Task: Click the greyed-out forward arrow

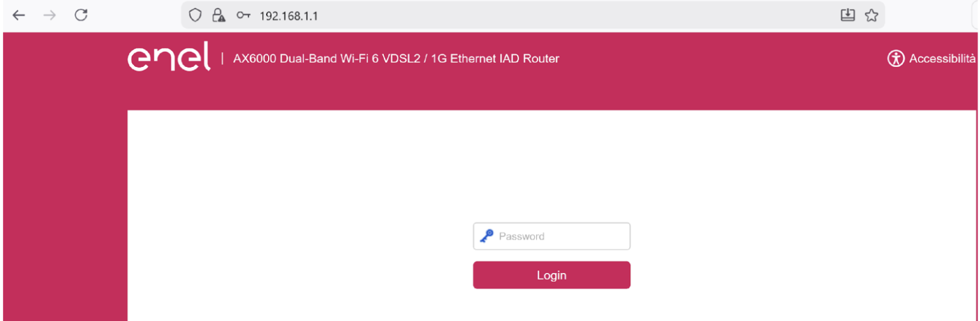Action: [x=49, y=15]
